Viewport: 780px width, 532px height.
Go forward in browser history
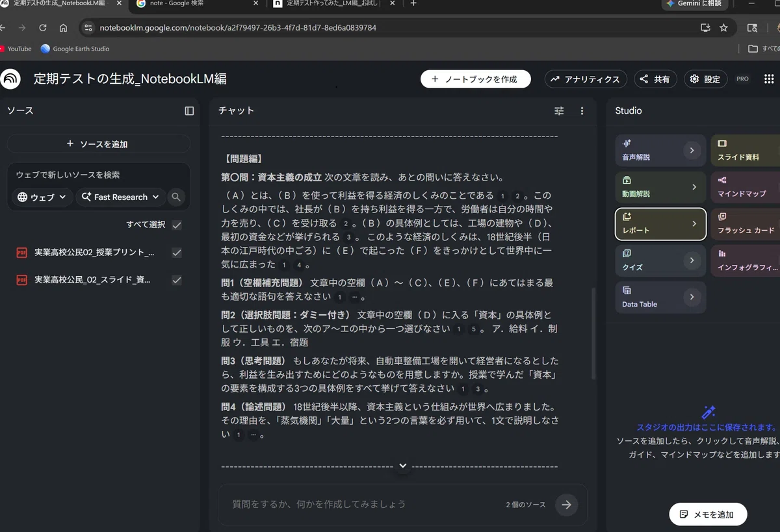click(22, 28)
